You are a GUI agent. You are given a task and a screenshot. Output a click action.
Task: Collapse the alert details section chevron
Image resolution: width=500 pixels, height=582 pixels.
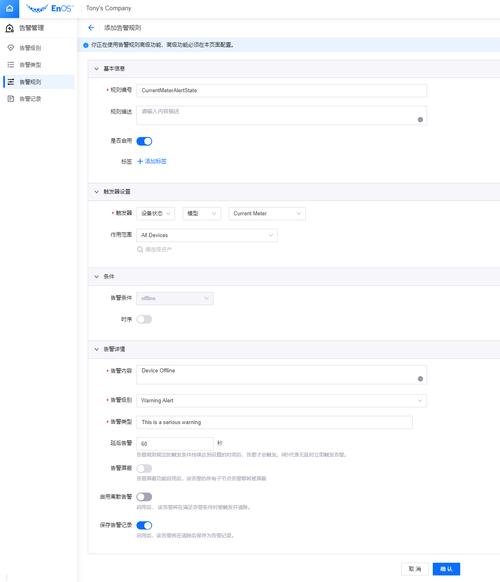click(97, 349)
